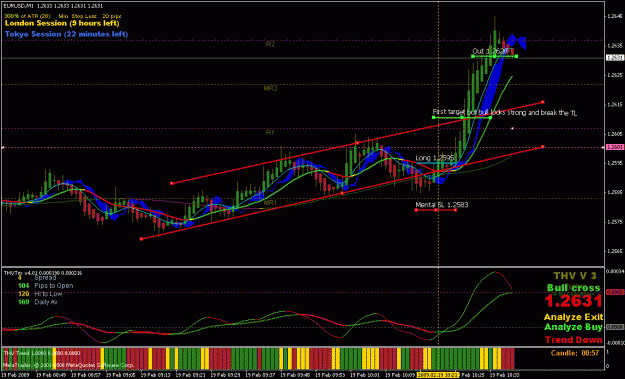The width and height of the screenshot is (625, 379).
Task: Click the green 'Analyze Buy' signal
Action: point(573,327)
